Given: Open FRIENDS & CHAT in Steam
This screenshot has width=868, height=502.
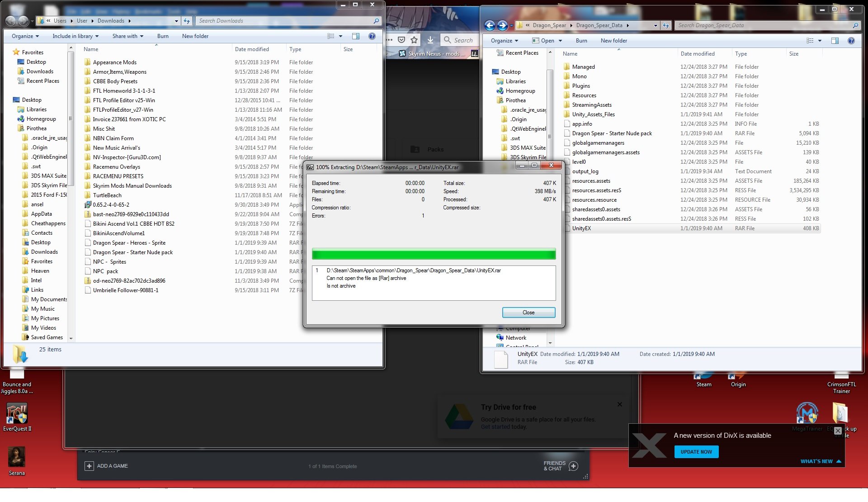Looking at the screenshot, I should 561,466.
